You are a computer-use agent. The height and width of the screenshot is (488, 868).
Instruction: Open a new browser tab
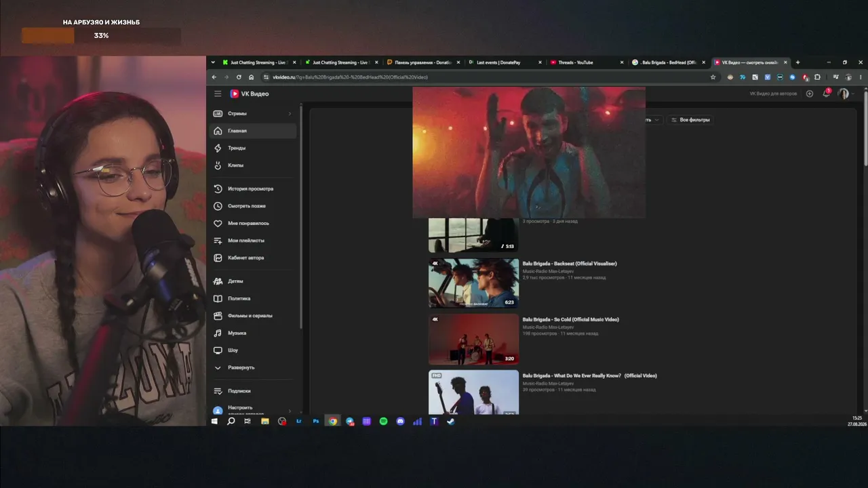(797, 62)
